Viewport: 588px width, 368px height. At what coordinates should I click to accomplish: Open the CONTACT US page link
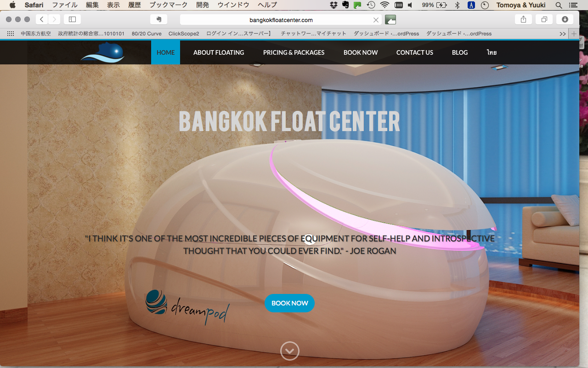(415, 52)
